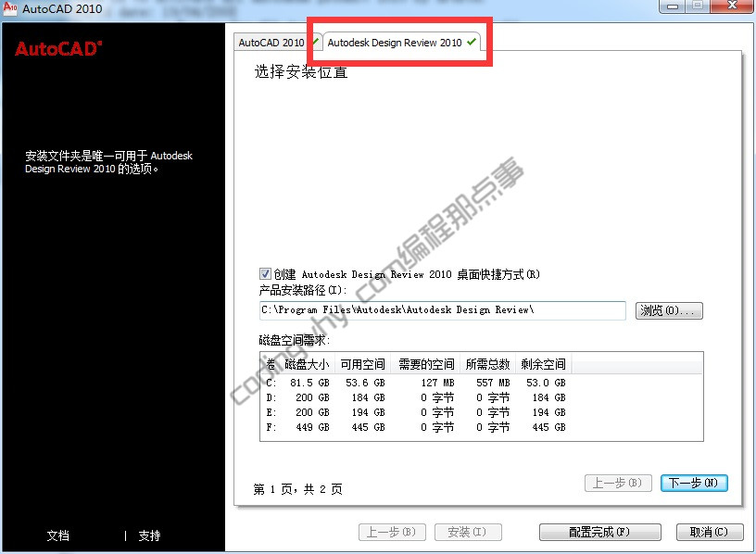The width and height of the screenshot is (756, 554).
Task: Click the 可用空间 column header
Action: point(364,364)
